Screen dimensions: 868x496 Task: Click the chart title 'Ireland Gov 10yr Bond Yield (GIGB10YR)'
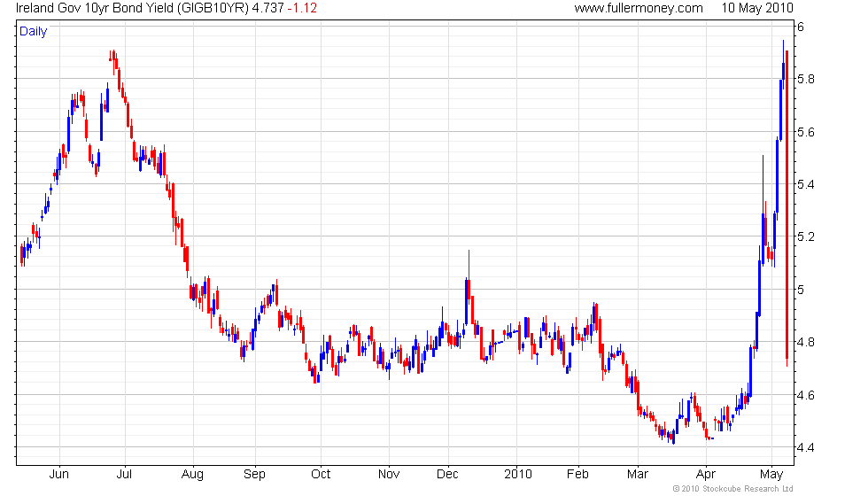pyautogui.click(x=132, y=8)
